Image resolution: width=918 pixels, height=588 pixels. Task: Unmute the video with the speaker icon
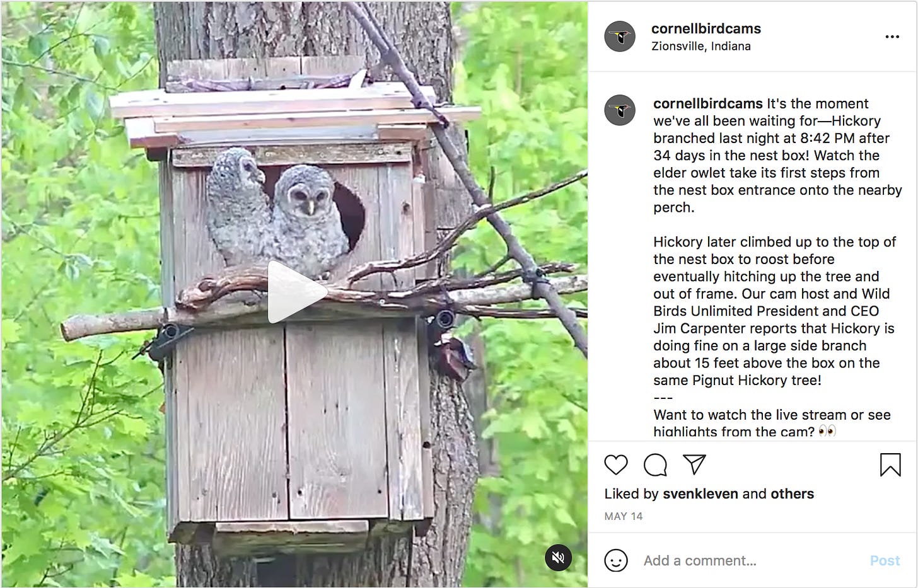[558, 557]
